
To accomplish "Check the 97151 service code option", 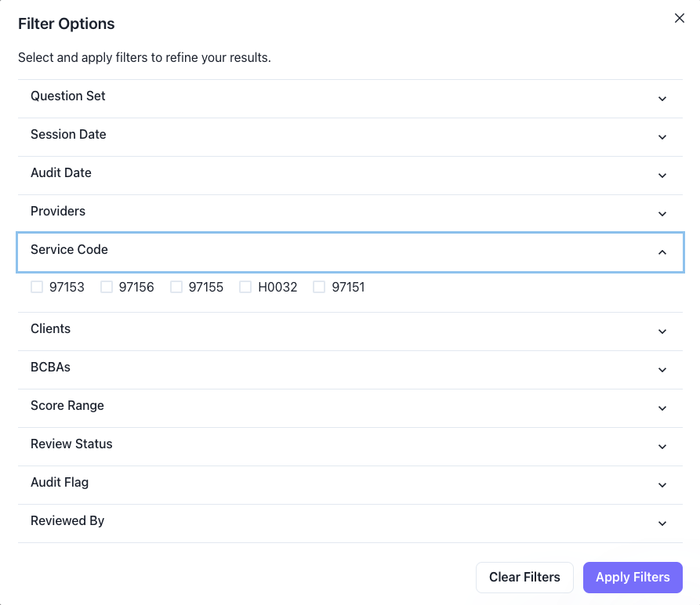I will coord(319,287).
